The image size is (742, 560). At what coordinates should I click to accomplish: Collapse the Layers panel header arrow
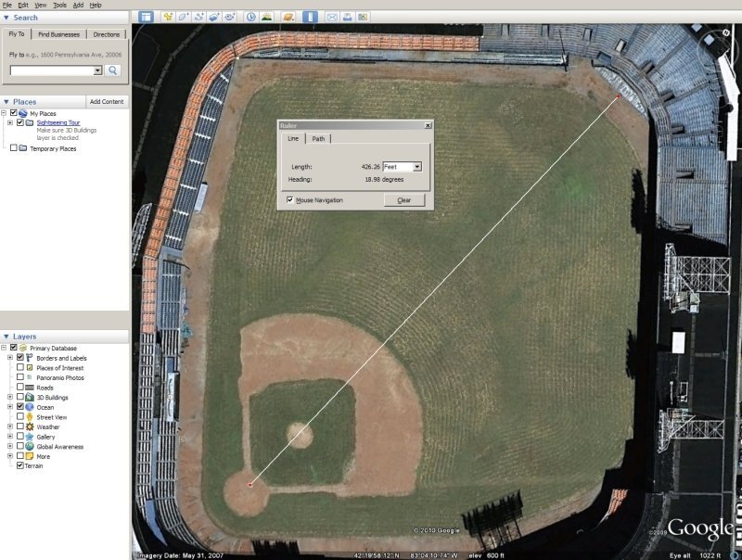tap(6, 337)
